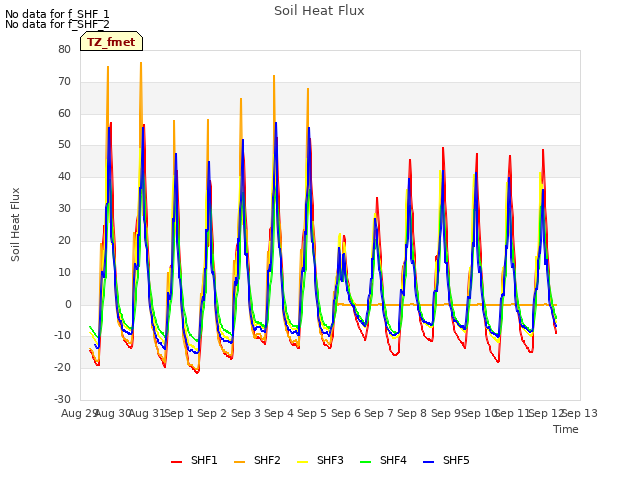Image resolution: width=640 pixels, height=480 pixels.
Task: Click the blue SHF5 legend swatch
Action: pos(429,462)
